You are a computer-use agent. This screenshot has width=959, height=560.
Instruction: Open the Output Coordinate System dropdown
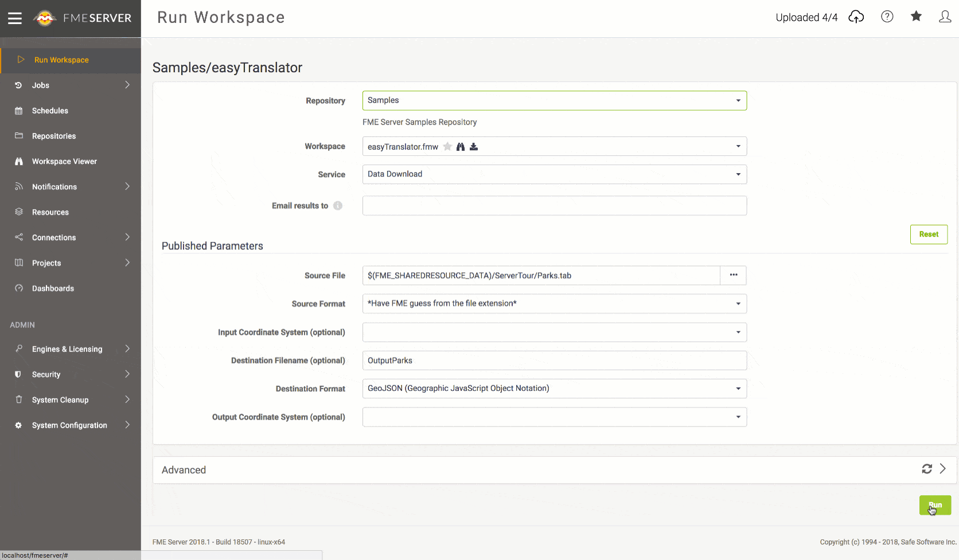coord(555,417)
